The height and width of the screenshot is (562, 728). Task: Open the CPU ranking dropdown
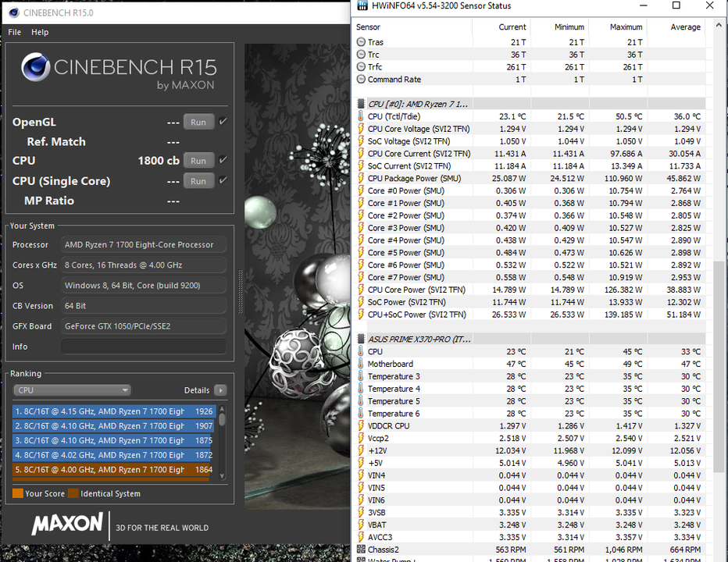click(x=72, y=390)
